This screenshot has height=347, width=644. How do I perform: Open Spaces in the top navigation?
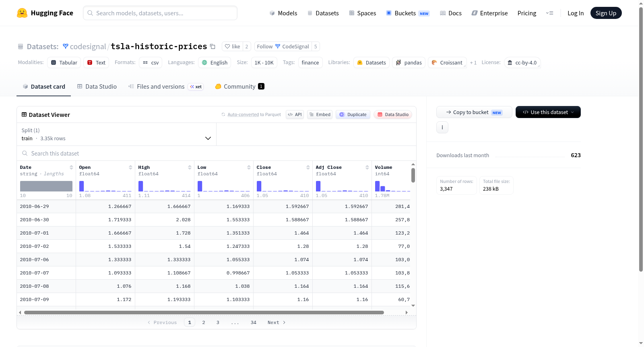(362, 13)
